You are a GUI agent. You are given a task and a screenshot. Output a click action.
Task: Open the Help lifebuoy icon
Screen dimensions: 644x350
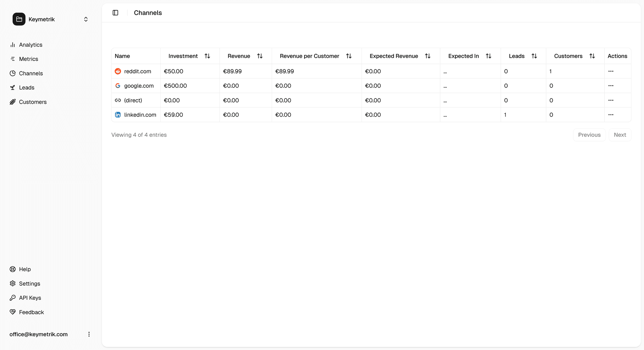(13, 269)
